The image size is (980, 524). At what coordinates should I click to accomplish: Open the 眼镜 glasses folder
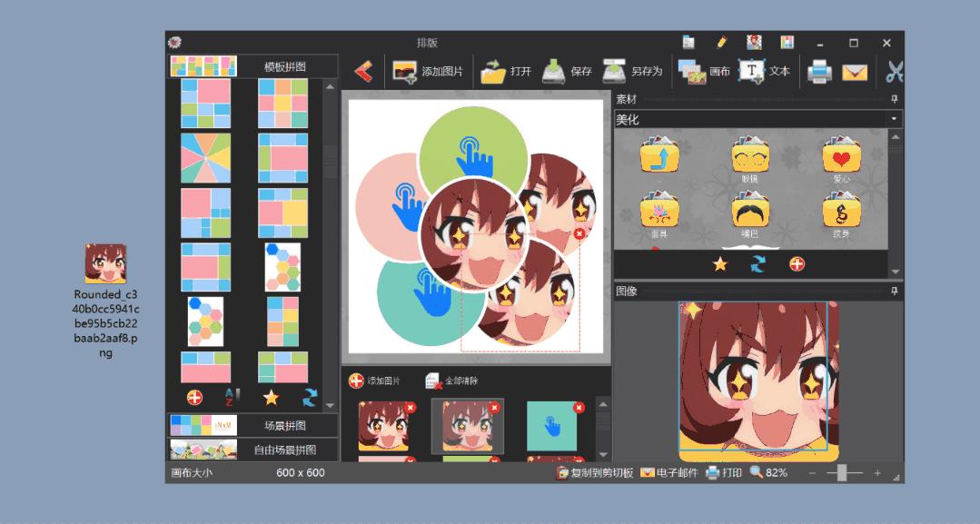point(750,158)
